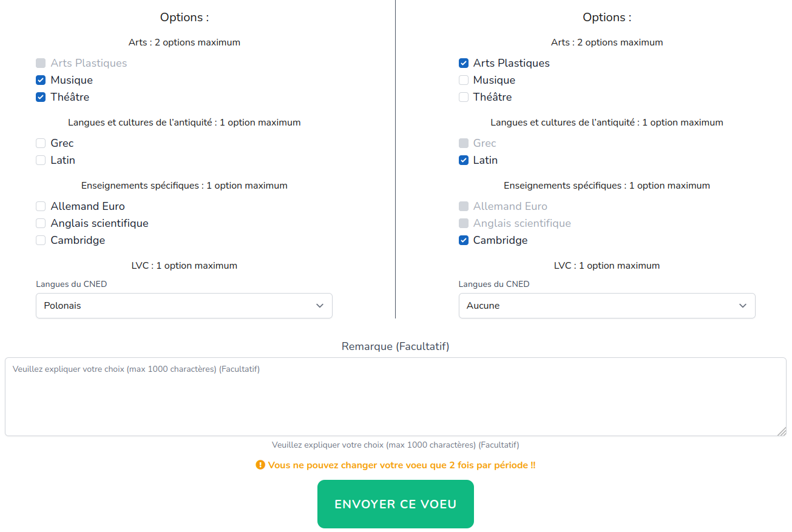Open the Langues du CNED dropdown showing Polonais
Viewport: 792px width, 532px height.
tap(176, 306)
